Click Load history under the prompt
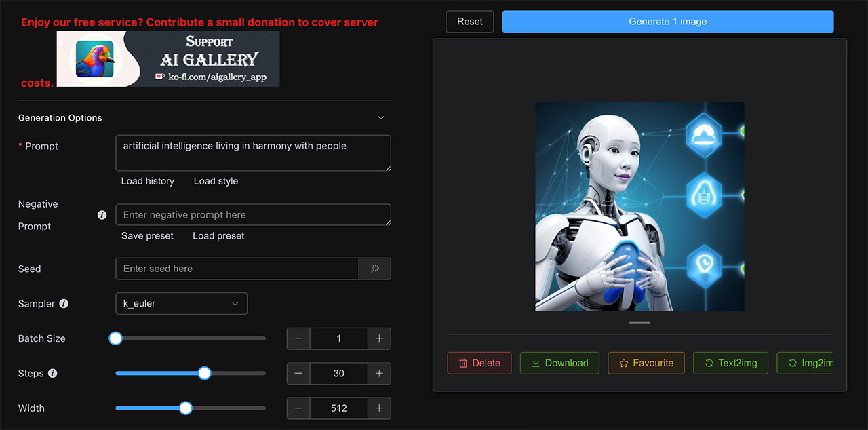 148,181
